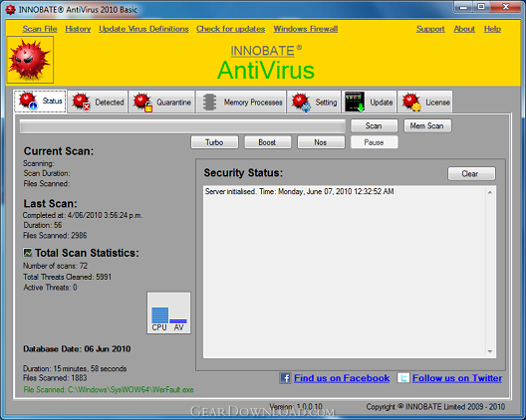
Task: Click the Server initialised log entry
Action: point(299,191)
